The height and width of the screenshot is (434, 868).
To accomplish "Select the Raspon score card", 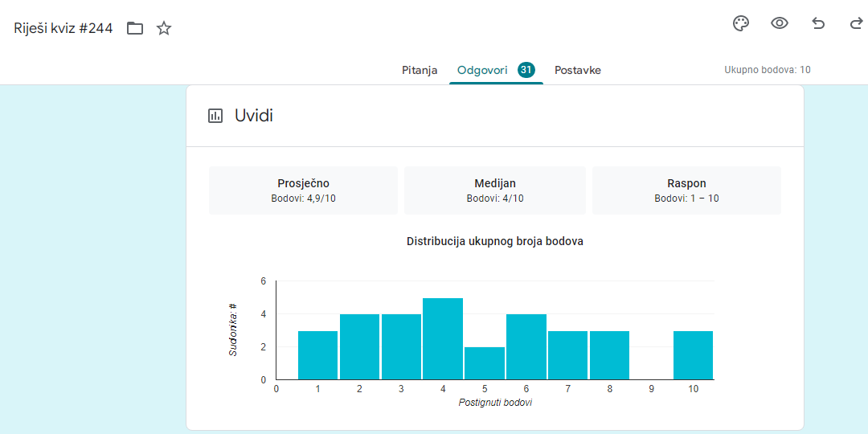I will (x=686, y=190).
